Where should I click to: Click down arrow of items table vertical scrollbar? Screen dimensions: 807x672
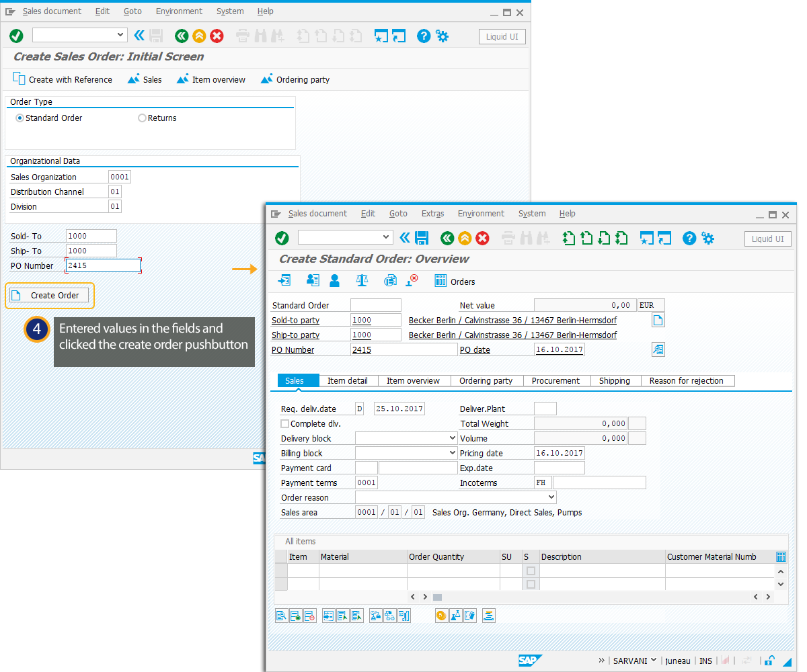click(781, 585)
